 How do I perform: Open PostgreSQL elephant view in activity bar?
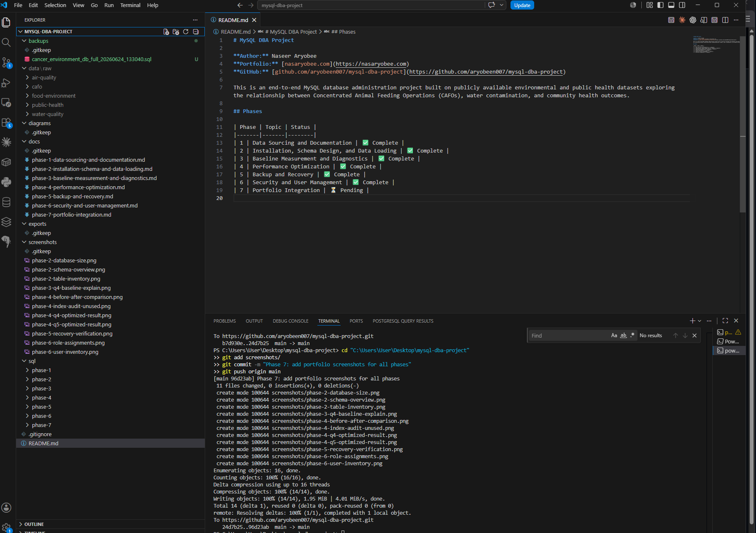coord(6,242)
